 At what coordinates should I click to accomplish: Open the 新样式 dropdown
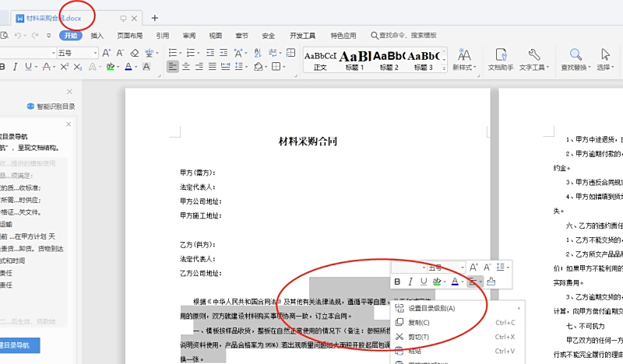[x=463, y=60]
